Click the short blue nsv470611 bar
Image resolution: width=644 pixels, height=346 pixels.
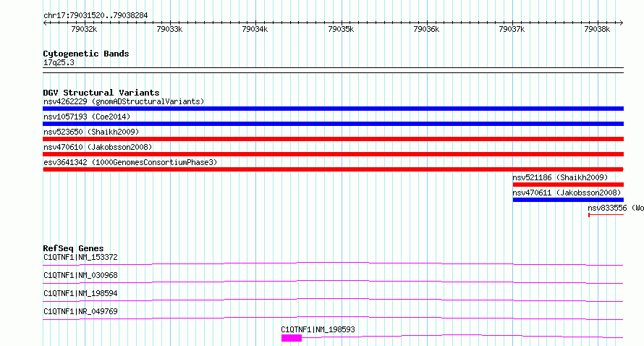[x=568, y=200]
